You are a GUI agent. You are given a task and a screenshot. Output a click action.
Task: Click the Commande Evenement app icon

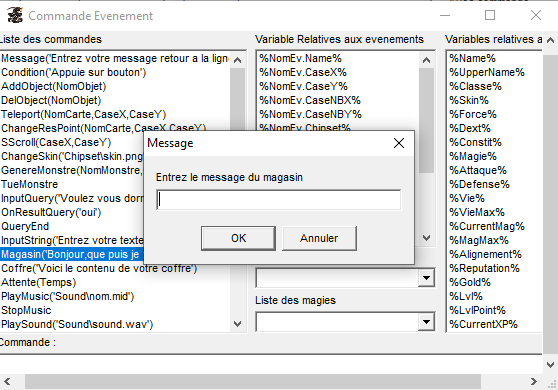(15, 15)
